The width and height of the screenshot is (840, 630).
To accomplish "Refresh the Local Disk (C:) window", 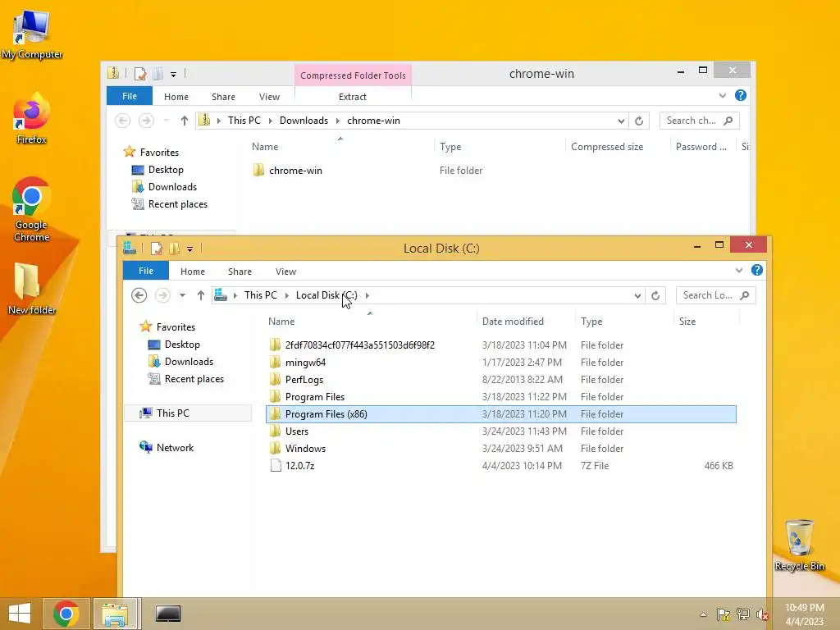I will [655, 295].
